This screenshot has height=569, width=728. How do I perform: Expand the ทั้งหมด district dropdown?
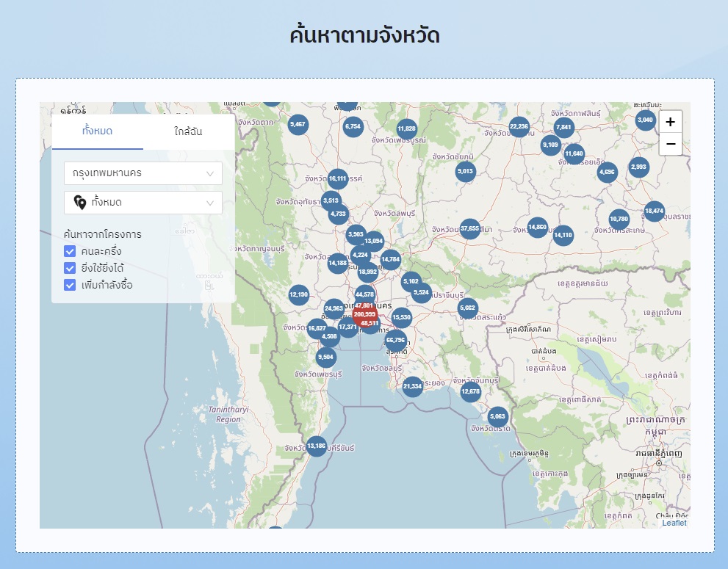pyautogui.click(x=143, y=203)
